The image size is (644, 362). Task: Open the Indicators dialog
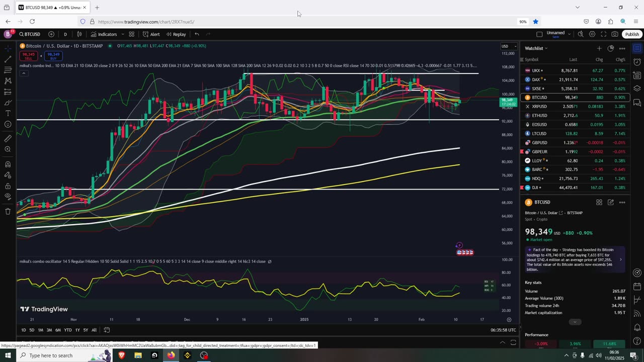tap(104, 34)
